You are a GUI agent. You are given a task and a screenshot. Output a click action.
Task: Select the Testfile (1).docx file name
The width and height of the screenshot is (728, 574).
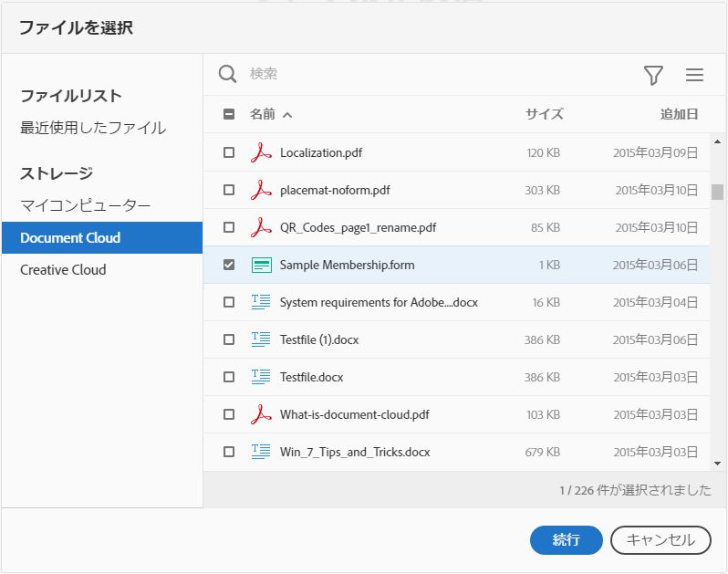(x=319, y=339)
